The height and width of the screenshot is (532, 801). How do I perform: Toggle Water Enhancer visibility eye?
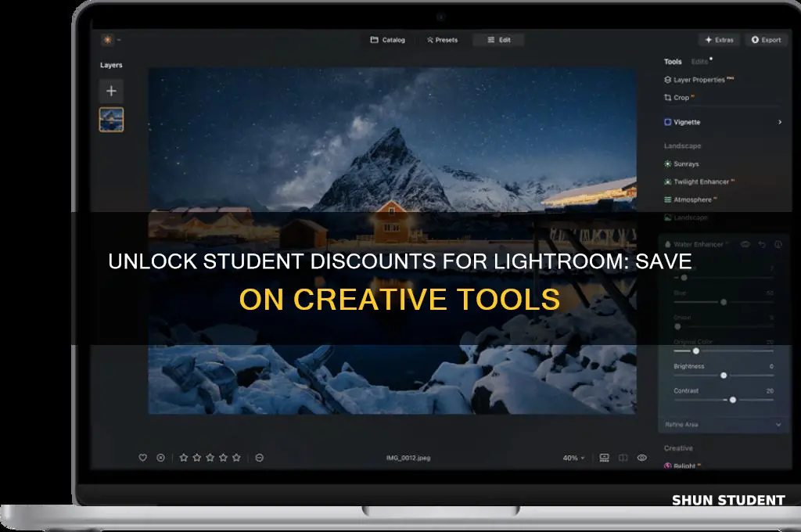click(745, 244)
